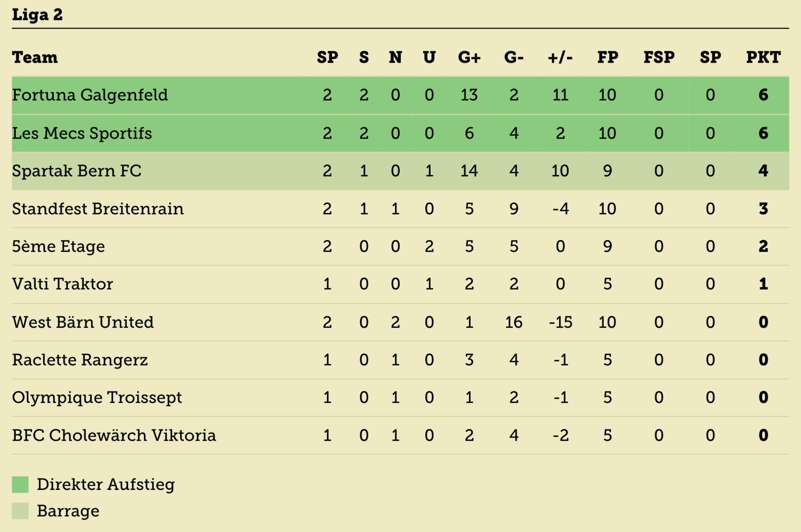Viewport: 801px width, 532px height.
Task: Click the Valti Traktor team name
Action: [x=63, y=284]
